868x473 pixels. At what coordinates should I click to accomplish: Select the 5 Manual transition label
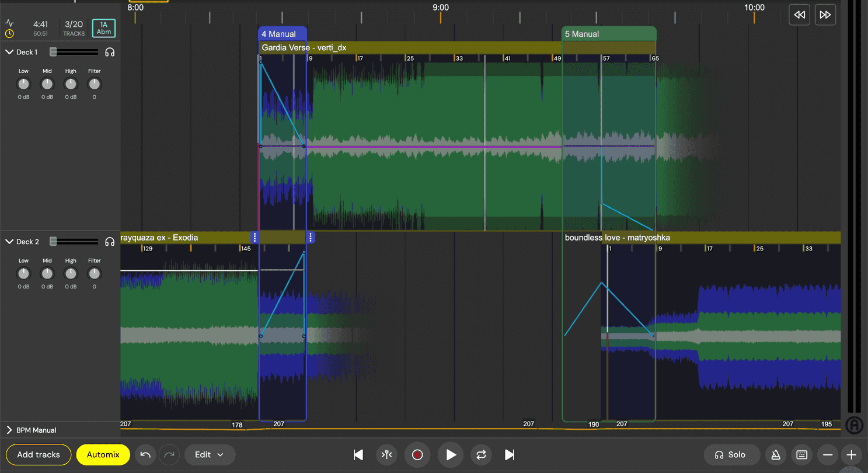click(584, 33)
